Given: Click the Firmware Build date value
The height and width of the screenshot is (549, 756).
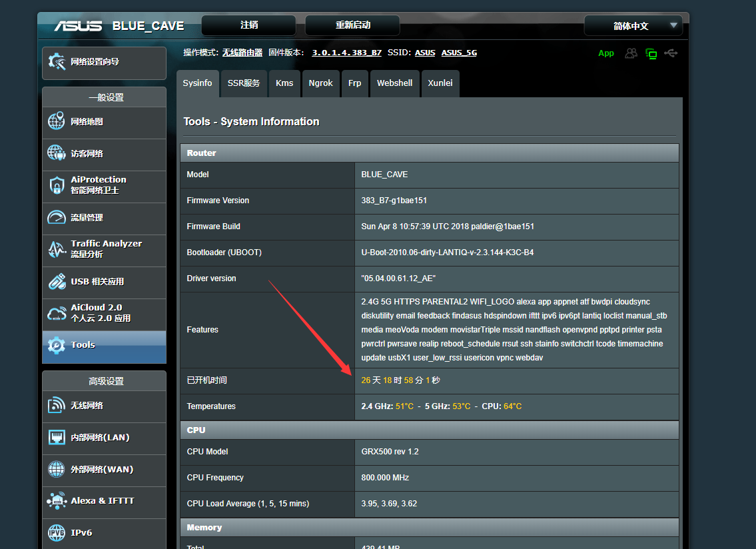Looking at the screenshot, I should pos(448,227).
